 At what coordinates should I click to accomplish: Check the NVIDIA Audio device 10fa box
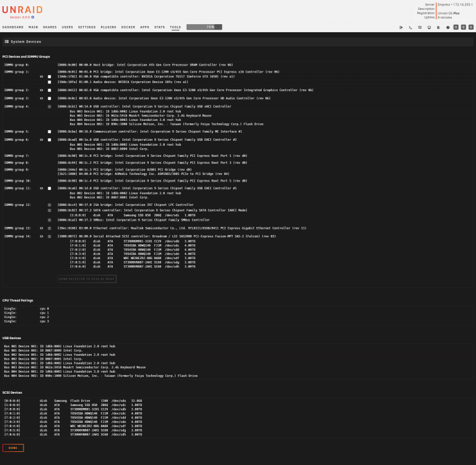[x=50, y=82]
